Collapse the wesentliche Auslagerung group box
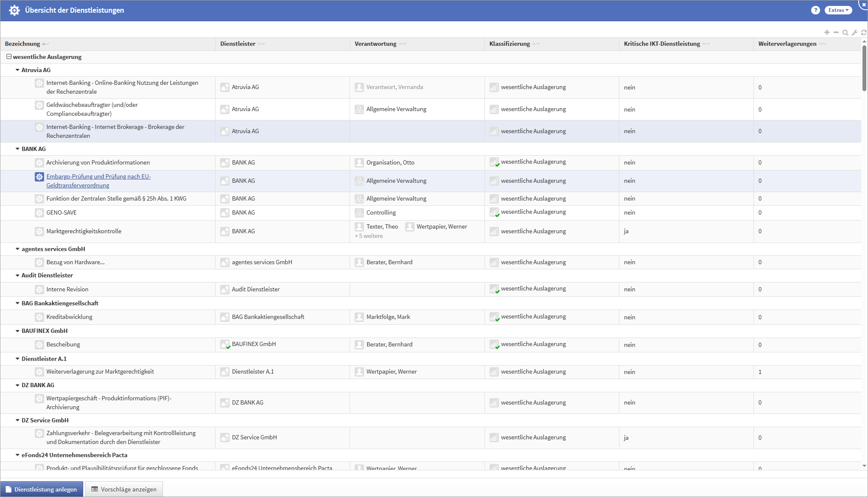 [x=8, y=56]
